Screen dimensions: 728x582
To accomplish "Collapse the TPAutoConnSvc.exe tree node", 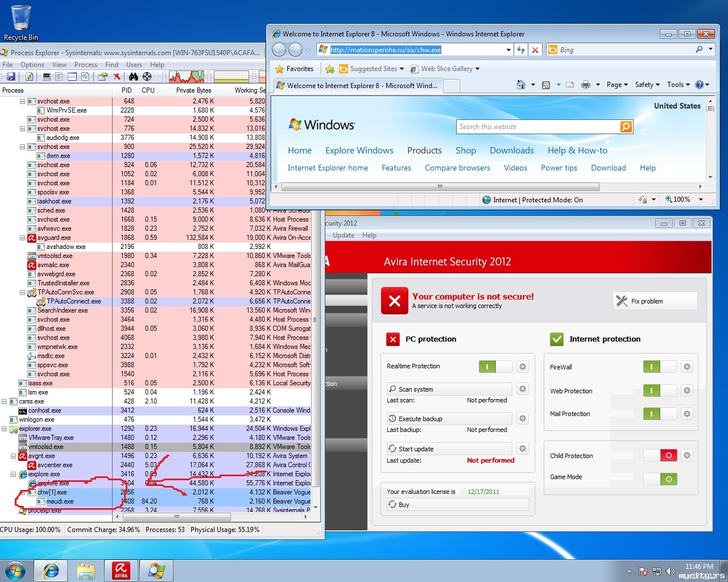I will coord(23,292).
